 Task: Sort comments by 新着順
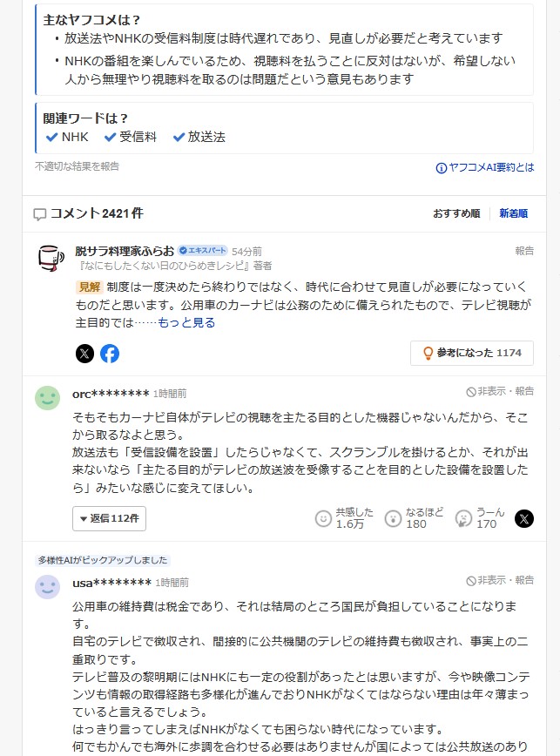(x=514, y=213)
